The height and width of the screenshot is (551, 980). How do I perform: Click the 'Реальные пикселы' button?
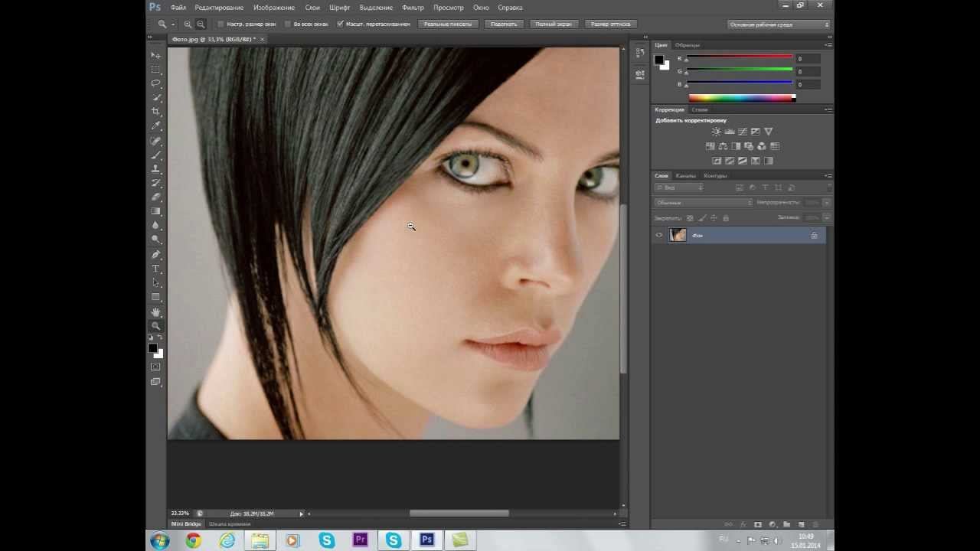[x=447, y=24]
